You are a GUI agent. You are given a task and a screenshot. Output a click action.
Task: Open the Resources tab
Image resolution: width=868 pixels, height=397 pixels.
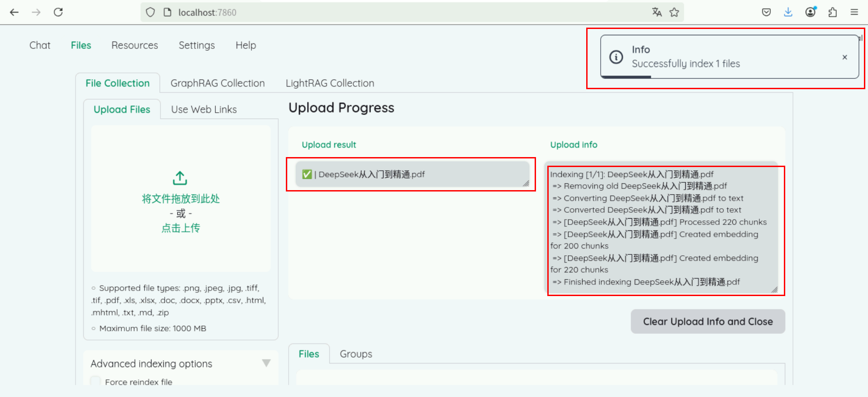click(x=135, y=45)
